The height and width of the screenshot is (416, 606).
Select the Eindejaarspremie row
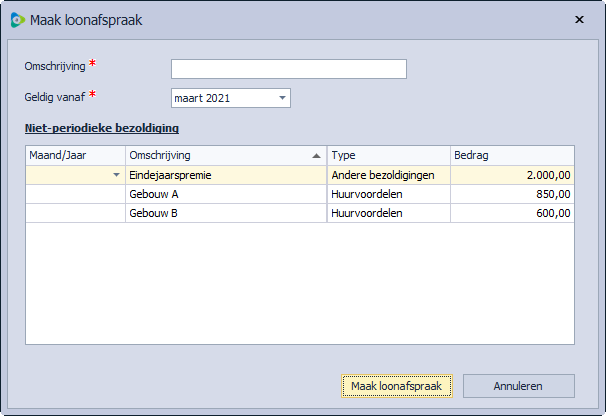[x=225, y=175]
